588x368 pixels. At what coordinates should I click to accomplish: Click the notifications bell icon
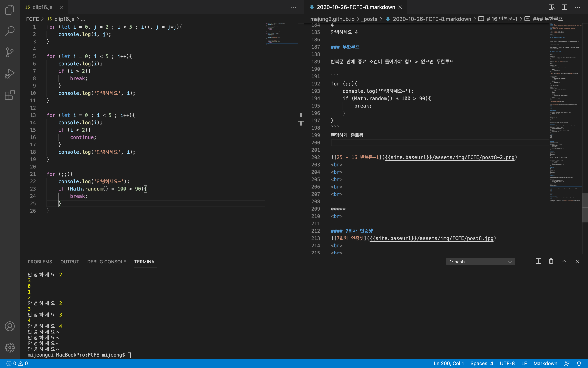(579, 363)
